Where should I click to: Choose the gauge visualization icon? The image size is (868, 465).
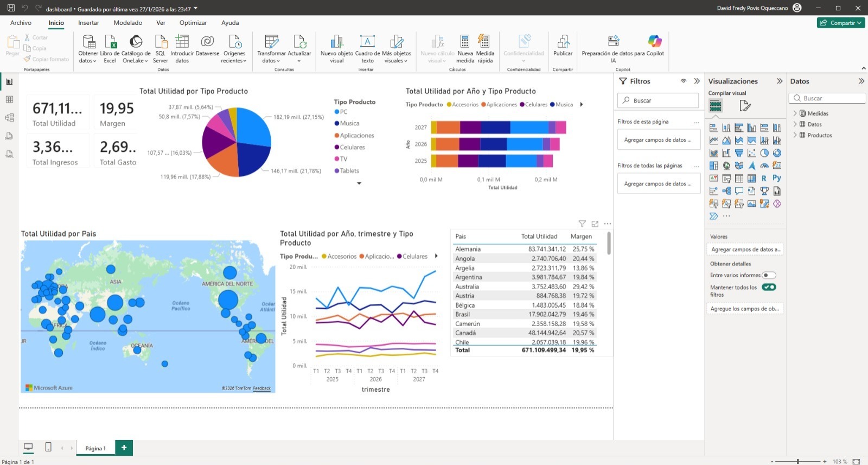coord(764,165)
